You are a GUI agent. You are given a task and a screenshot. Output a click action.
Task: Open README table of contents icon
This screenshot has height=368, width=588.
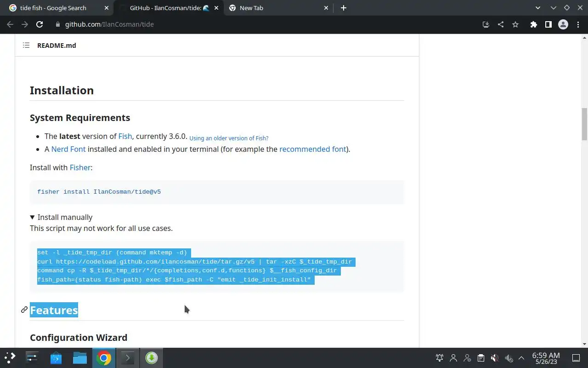(x=26, y=45)
